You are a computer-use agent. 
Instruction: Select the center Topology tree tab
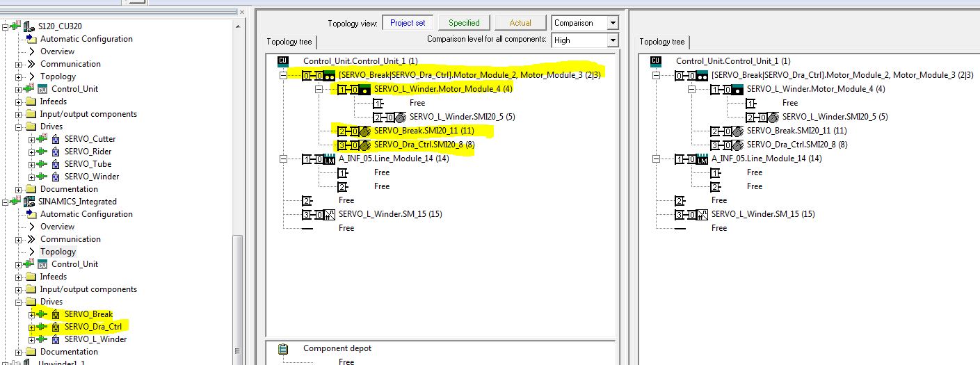(289, 42)
